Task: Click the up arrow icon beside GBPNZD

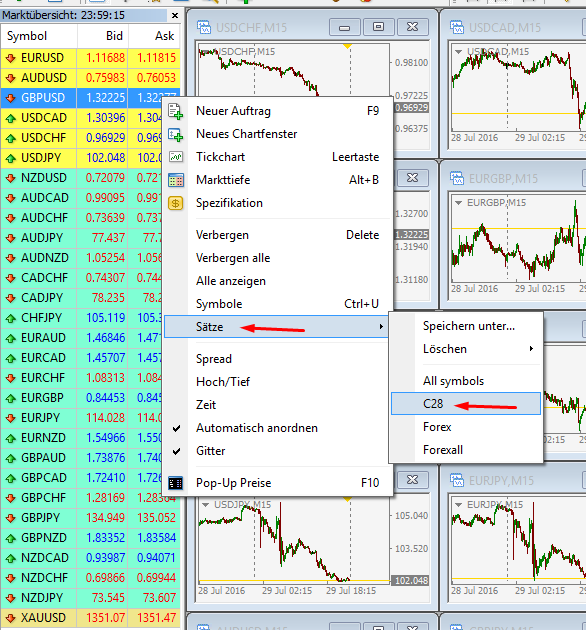Action: (x=11, y=538)
